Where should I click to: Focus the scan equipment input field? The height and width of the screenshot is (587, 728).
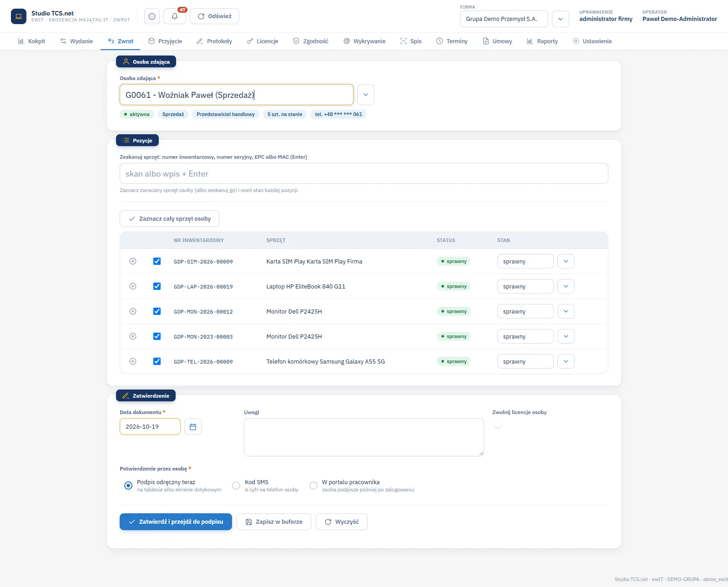click(x=364, y=173)
